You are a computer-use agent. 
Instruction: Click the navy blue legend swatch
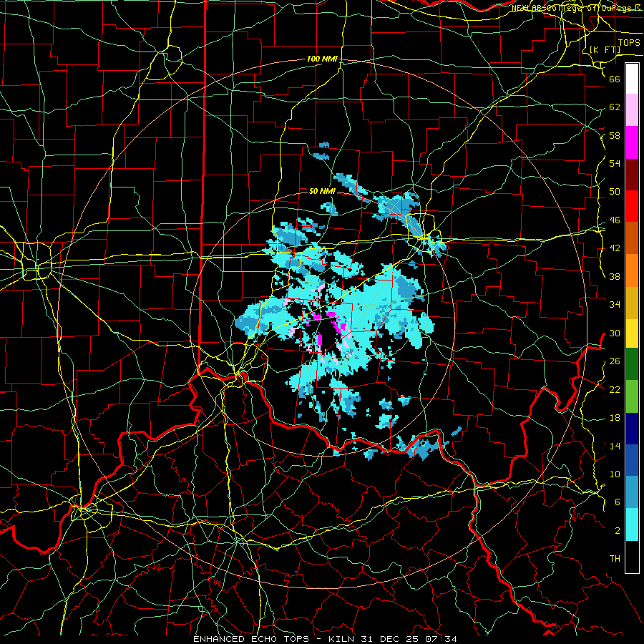point(632,429)
